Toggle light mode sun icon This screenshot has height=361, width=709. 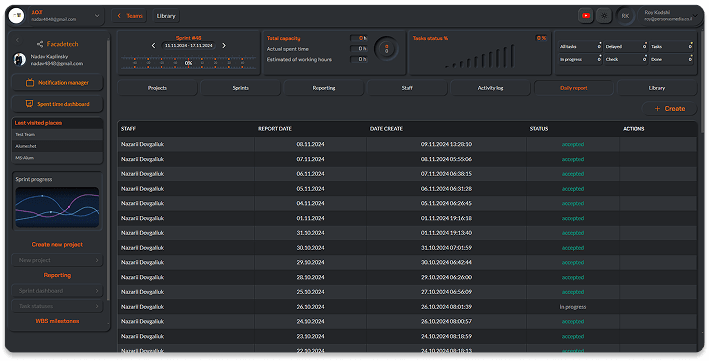604,16
